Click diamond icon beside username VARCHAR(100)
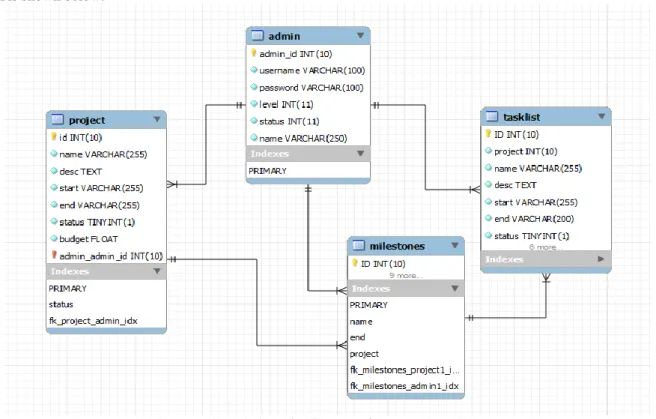The width and height of the screenshot is (656, 419). (x=254, y=70)
